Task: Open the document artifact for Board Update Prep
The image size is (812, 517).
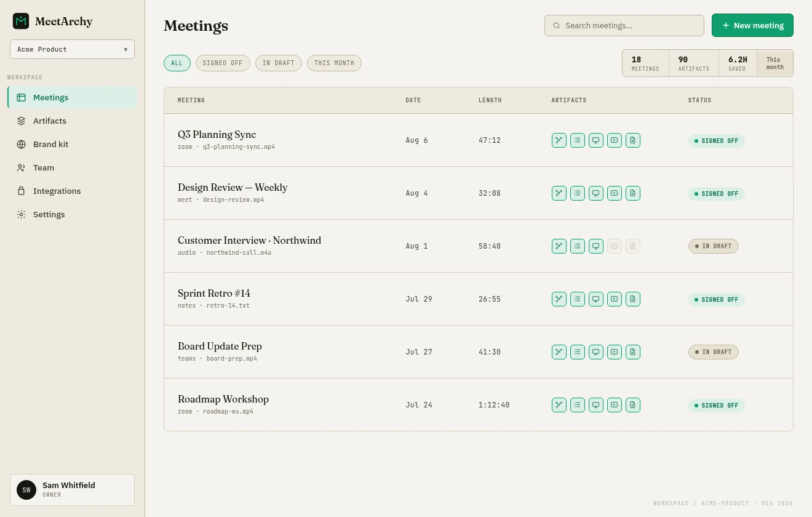Action: pyautogui.click(x=633, y=352)
